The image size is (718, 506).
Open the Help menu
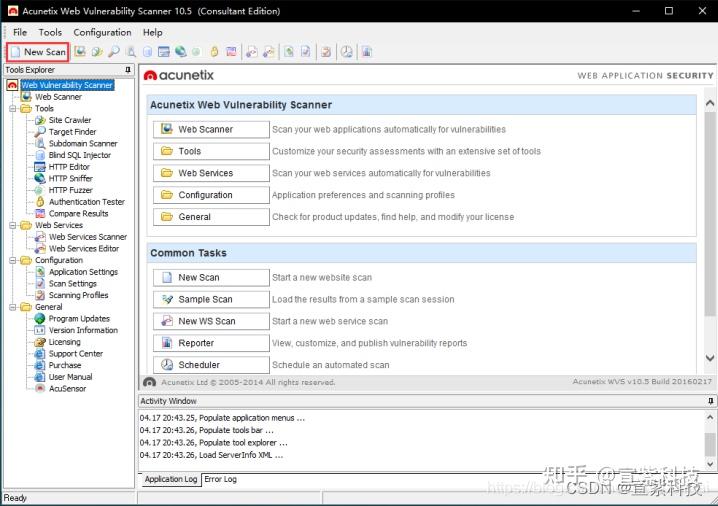click(152, 33)
